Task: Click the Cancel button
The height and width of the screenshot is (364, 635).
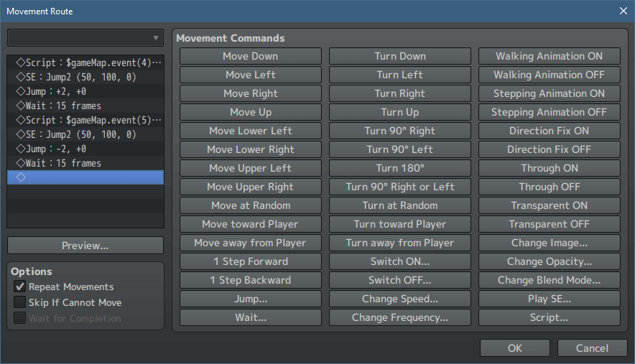Action: pyautogui.click(x=593, y=348)
